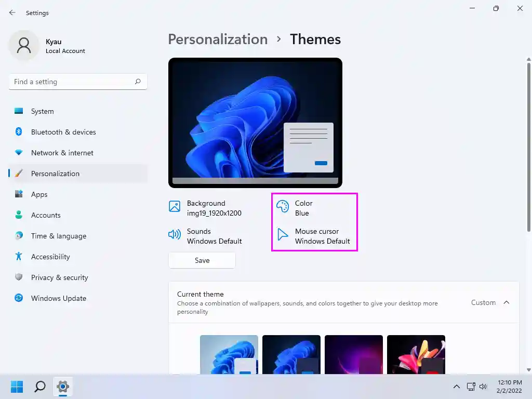Open the Accounts settings category

[78, 215]
